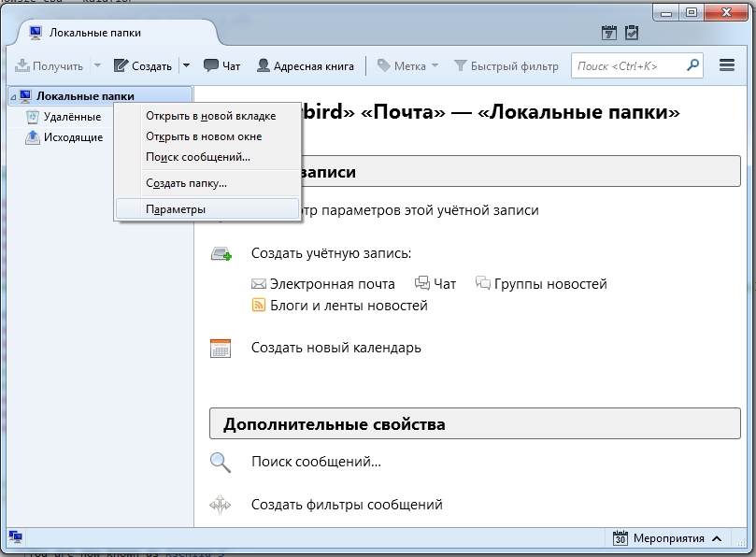Click the Метка tag icon
Viewport: 756px width, 557px height.
(383, 65)
